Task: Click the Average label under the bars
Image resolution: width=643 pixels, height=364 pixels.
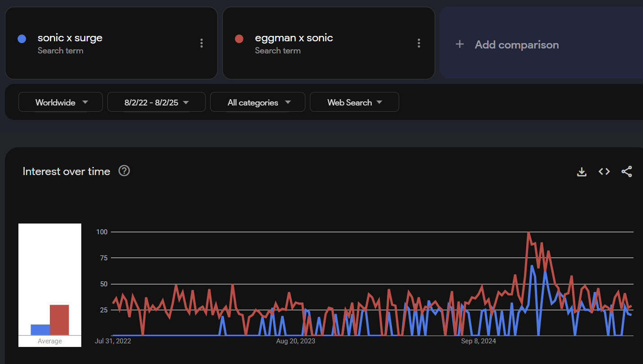Action: tap(50, 341)
